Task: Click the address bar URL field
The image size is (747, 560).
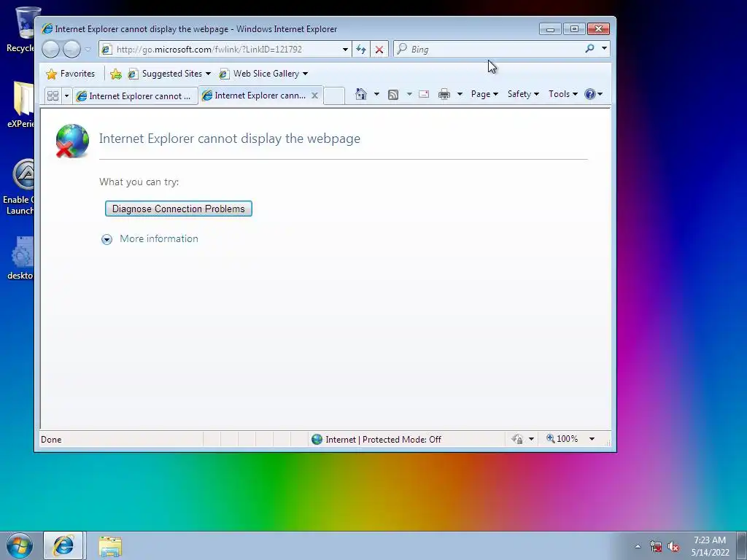Action: [x=224, y=49]
